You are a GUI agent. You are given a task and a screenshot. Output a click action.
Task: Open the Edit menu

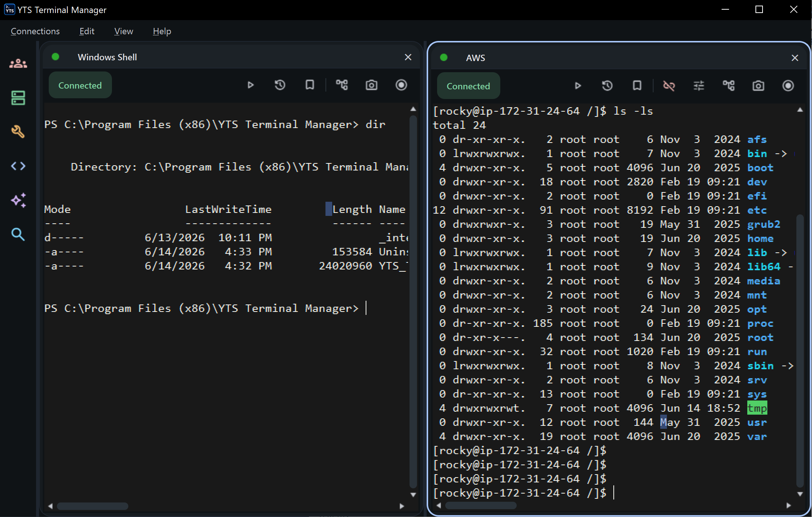pos(87,31)
